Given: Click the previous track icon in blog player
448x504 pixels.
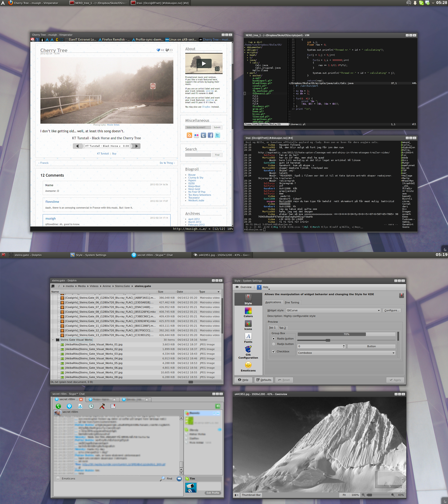Looking at the screenshot, I should tap(78, 146).
